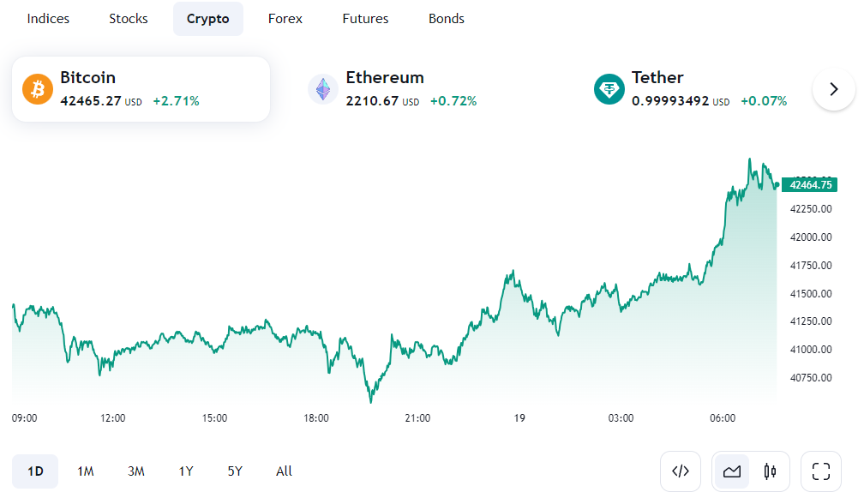Select 5Y time range

pyautogui.click(x=235, y=471)
